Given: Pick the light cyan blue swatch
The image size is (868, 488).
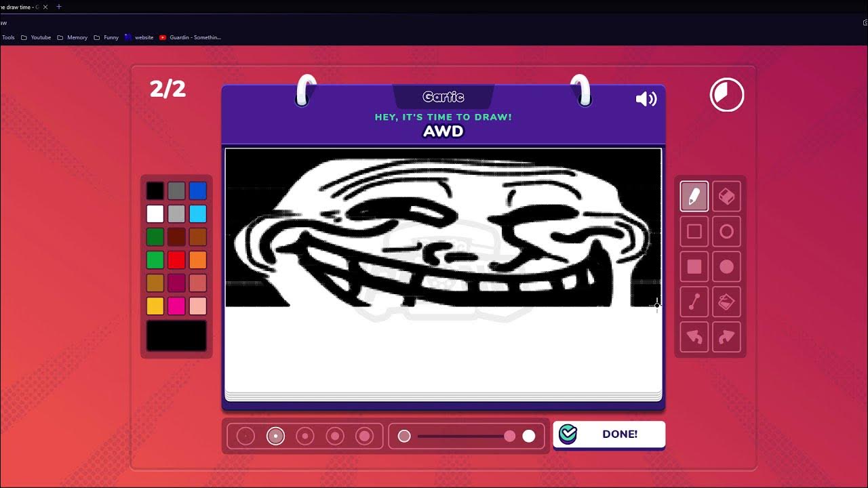Looking at the screenshot, I should tap(198, 214).
